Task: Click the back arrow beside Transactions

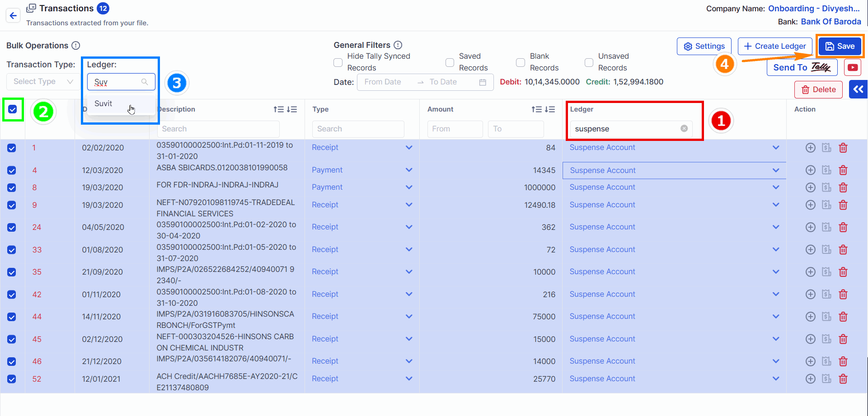Action: click(x=13, y=16)
